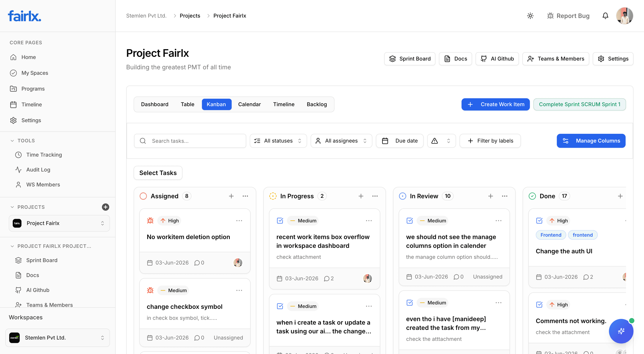Toggle checkbox icon on 'recent work items' card
This screenshot has width=644, height=354.
click(x=280, y=221)
